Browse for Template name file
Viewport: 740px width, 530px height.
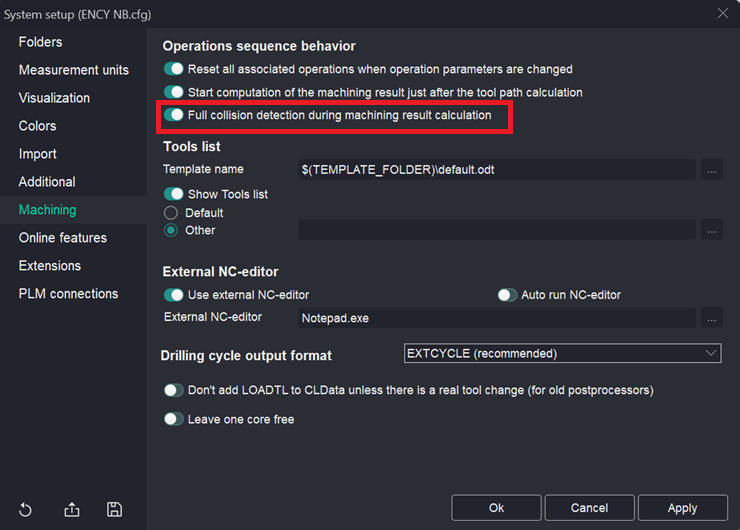pyautogui.click(x=711, y=169)
